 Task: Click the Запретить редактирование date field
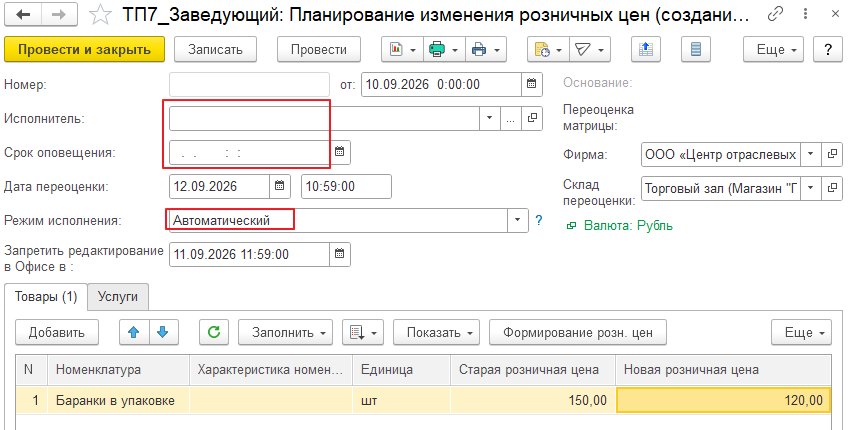[249, 254]
